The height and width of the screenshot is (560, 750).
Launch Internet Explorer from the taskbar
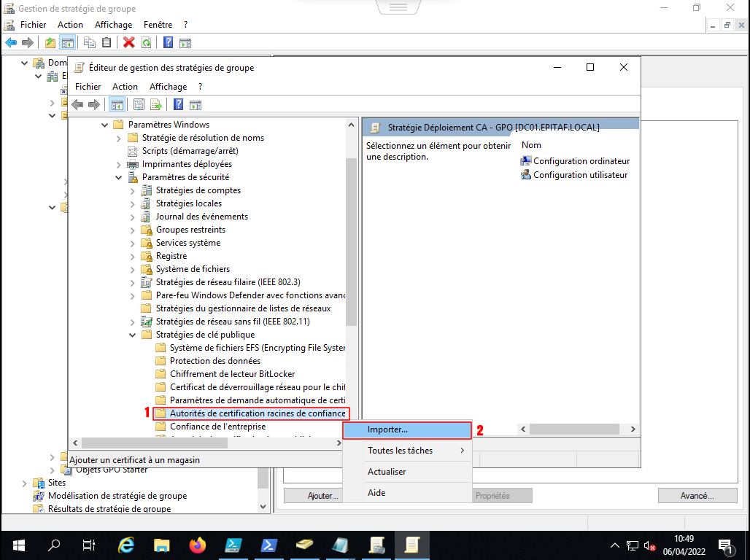point(126,545)
